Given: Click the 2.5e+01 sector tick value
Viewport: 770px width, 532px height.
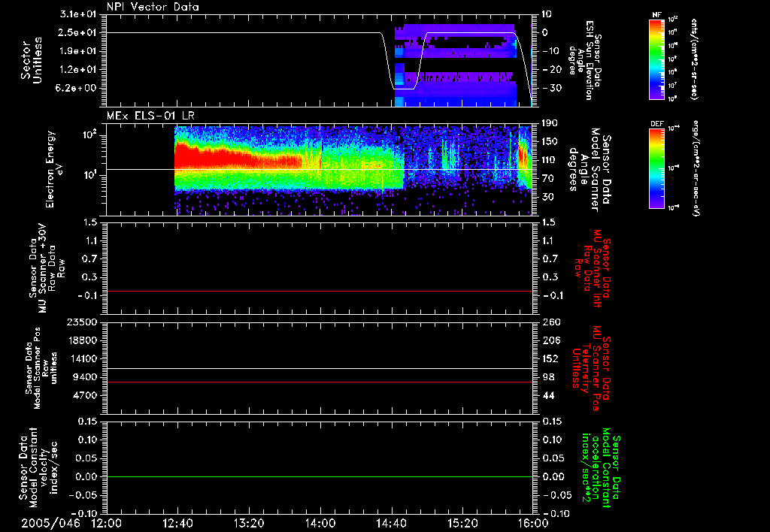Looking at the screenshot, I should [78, 32].
